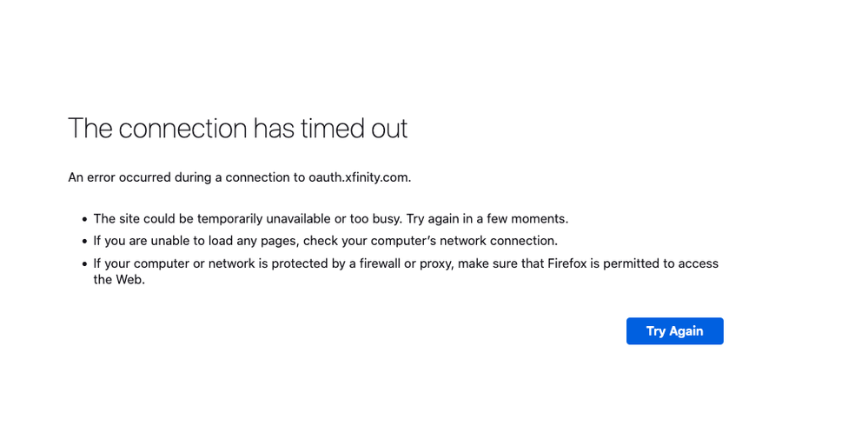
Task: Click the 'An error occurred' sentence
Action: [x=240, y=177]
